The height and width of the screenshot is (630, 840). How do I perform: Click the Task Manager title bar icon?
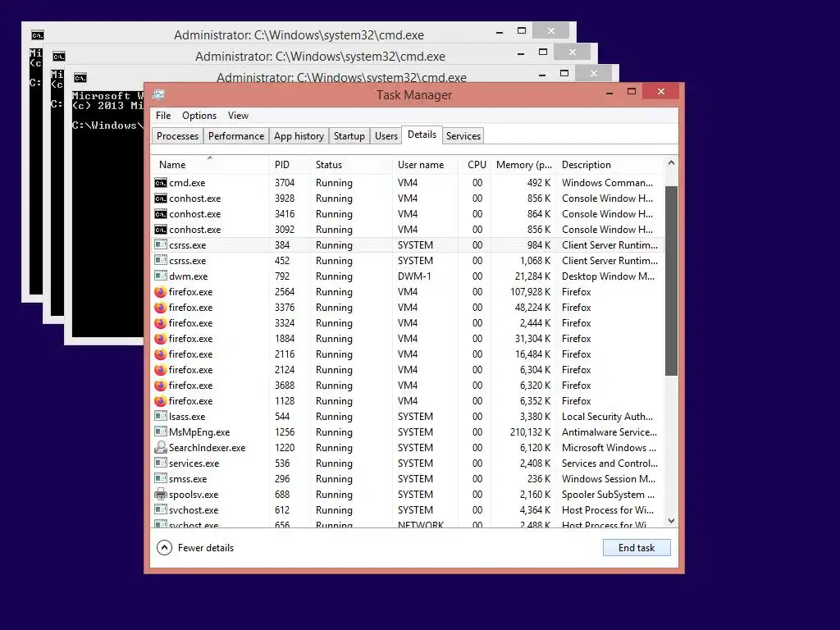pos(158,95)
